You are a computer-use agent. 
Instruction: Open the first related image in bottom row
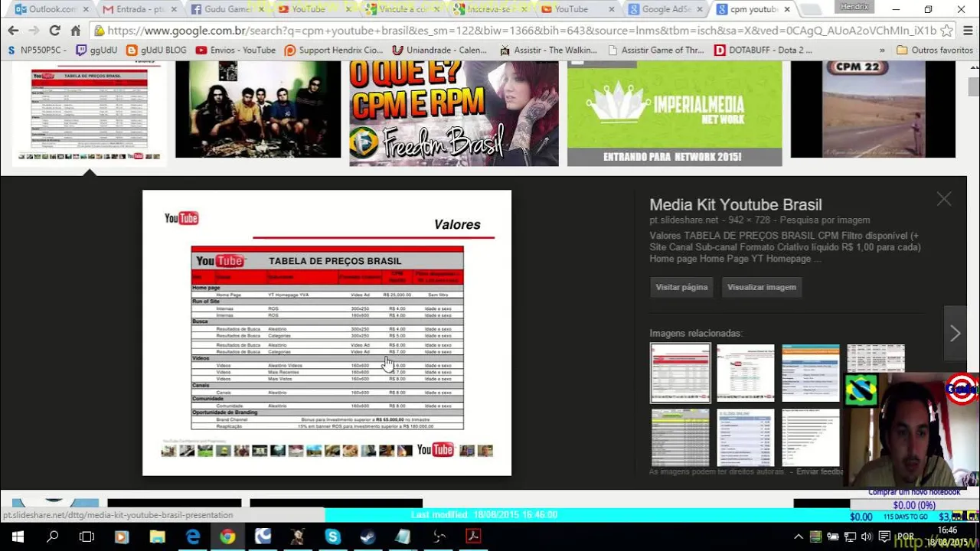(x=680, y=438)
